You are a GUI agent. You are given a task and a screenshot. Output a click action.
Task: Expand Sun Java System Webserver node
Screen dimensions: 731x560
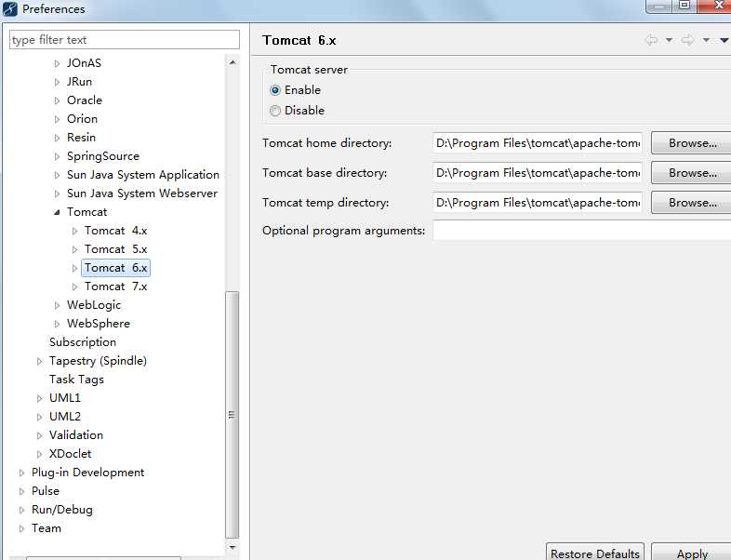pyautogui.click(x=57, y=194)
